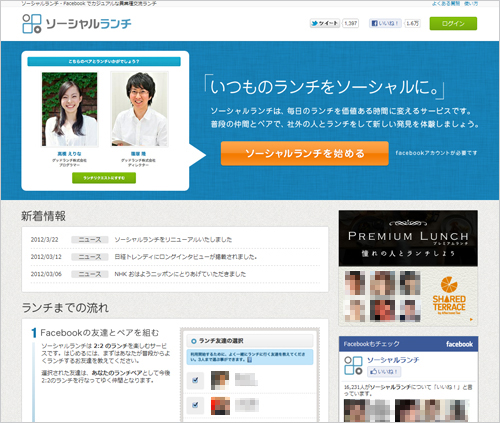Click the いいね! button in the Facebook widget
500x423 pixels.
(x=384, y=372)
